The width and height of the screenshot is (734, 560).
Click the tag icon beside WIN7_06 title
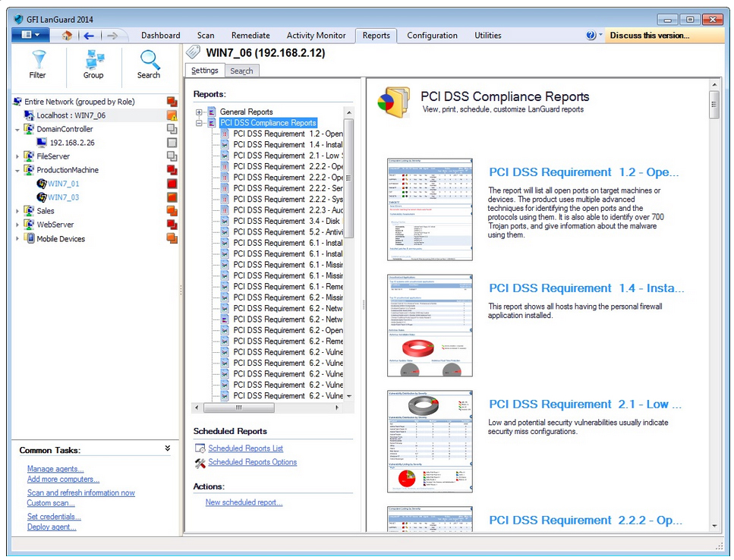coord(193,52)
